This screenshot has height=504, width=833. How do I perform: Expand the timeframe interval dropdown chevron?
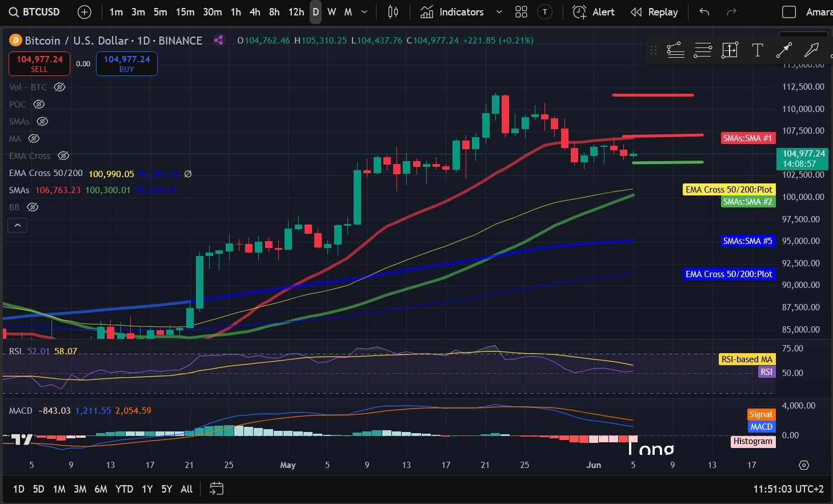coord(365,12)
